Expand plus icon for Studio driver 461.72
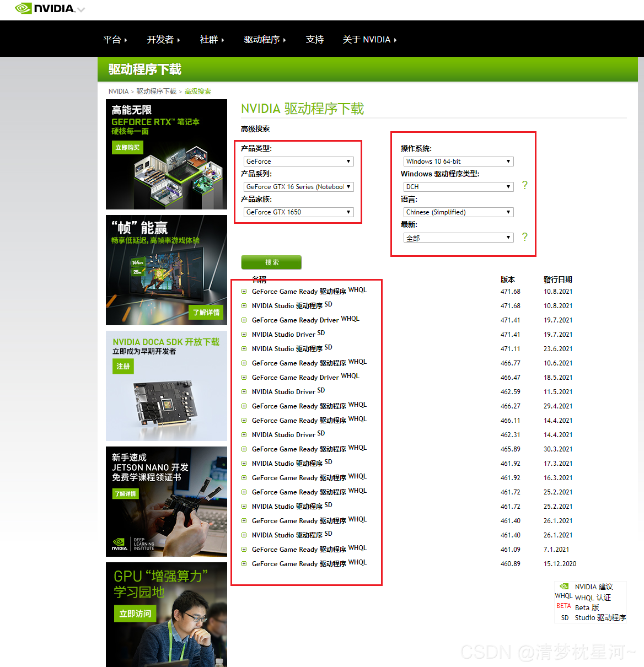Viewport: 644px width, 667px height. (x=244, y=507)
